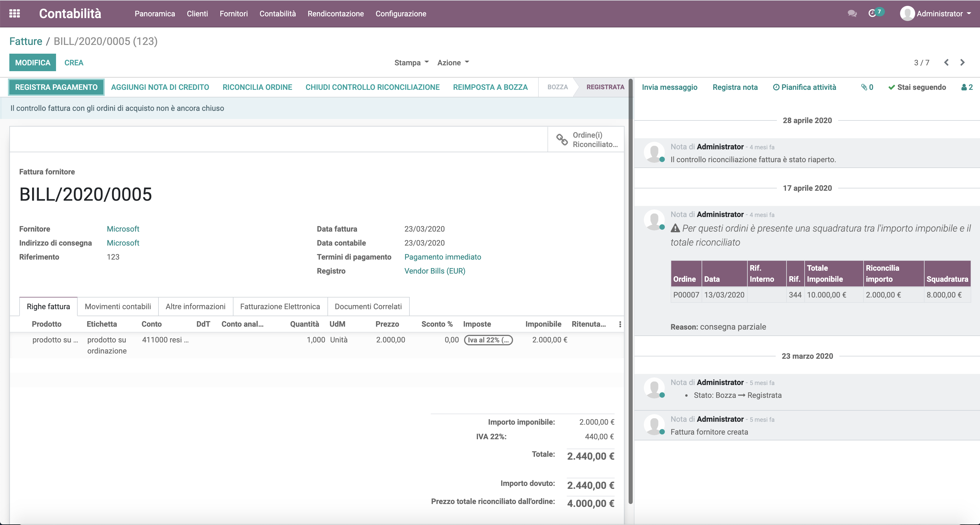The height and width of the screenshot is (525, 980).
Task: Return to Fatture via the breadcrumb
Action: pyautogui.click(x=25, y=41)
